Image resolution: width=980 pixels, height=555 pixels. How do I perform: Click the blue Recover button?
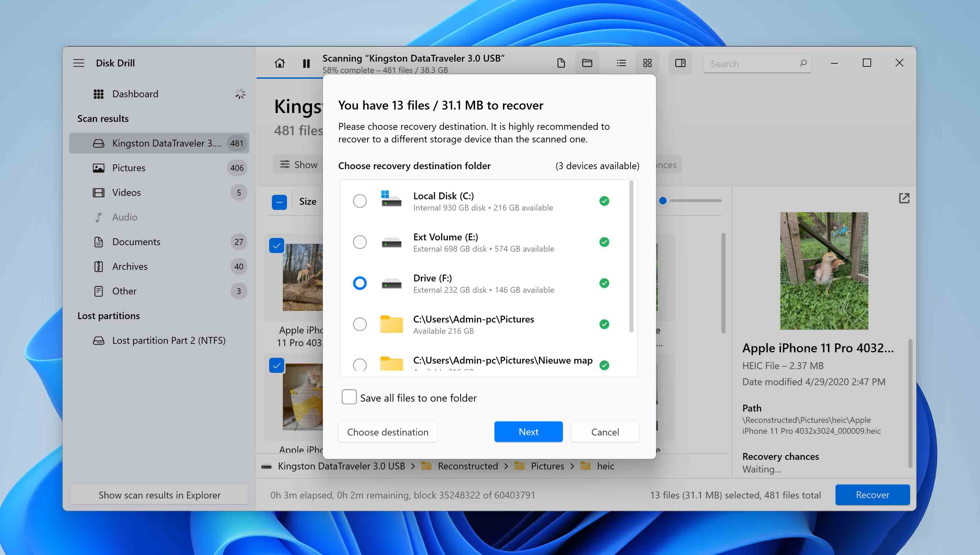pos(872,495)
